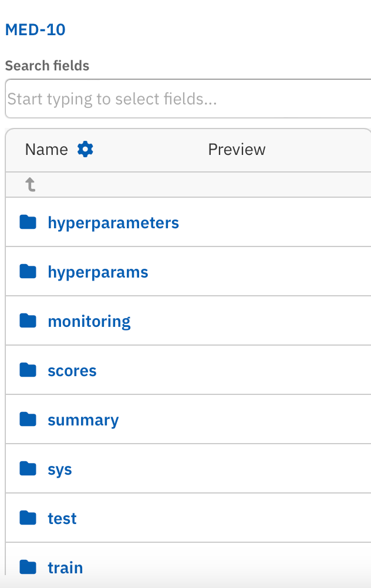The width and height of the screenshot is (371, 588).
Task: Click the folder icon beside scores
Action: [x=28, y=370]
